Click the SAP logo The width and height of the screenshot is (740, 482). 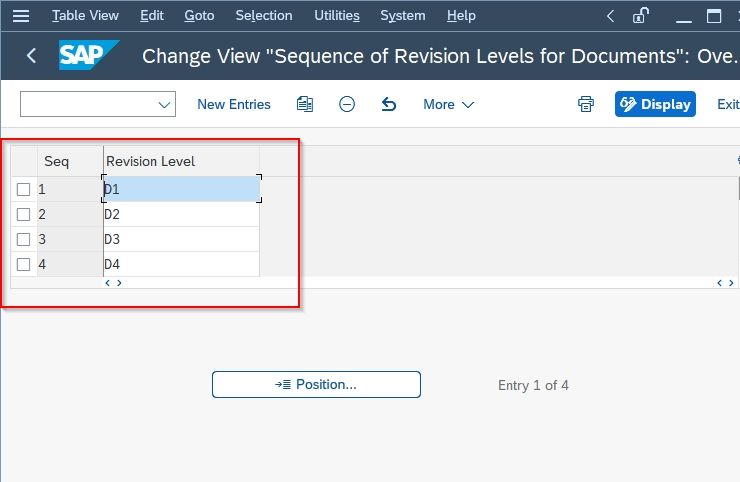click(88, 55)
